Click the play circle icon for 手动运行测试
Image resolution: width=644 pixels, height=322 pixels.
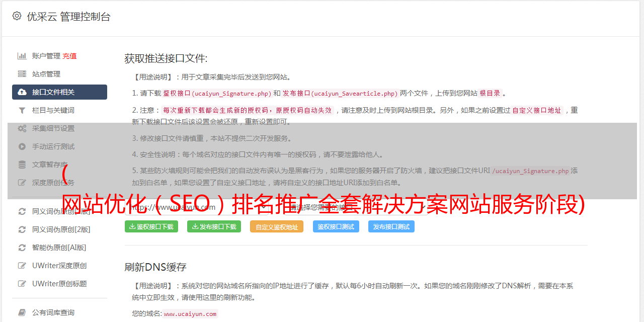[22, 146]
